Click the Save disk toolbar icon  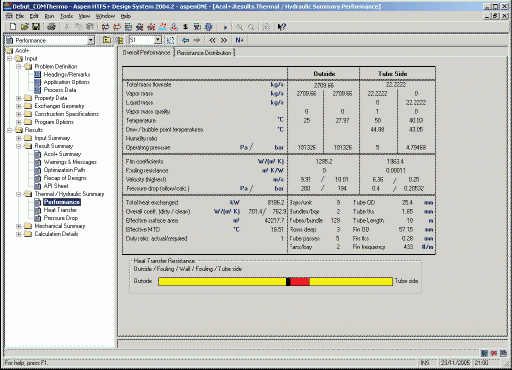(36, 27)
